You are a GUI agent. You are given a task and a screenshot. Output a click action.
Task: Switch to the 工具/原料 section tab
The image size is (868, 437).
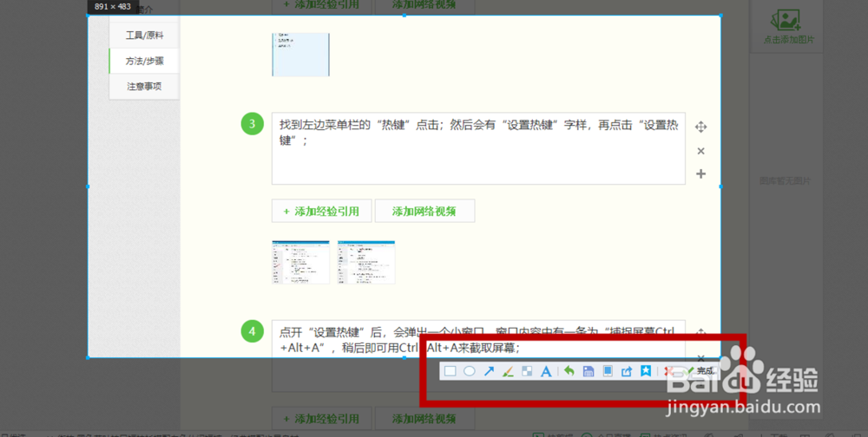pos(144,36)
